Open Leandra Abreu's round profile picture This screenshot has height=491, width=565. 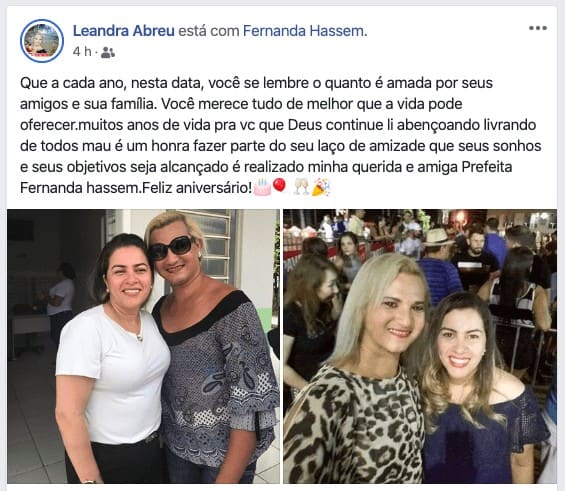(42, 41)
